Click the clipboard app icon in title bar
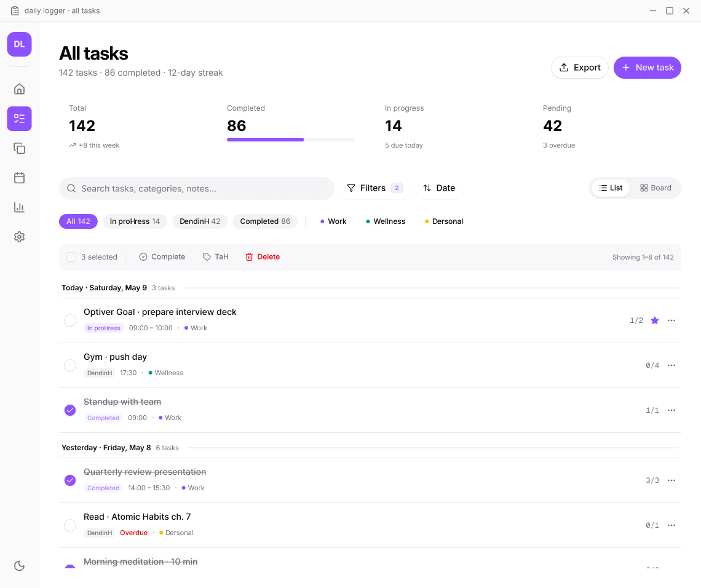Viewport: 701px width, 588px height. pyautogui.click(x=15, y=10)
